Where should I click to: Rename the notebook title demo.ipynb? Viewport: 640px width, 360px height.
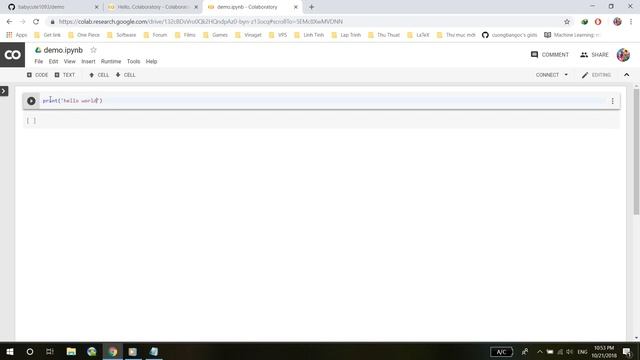63,50
